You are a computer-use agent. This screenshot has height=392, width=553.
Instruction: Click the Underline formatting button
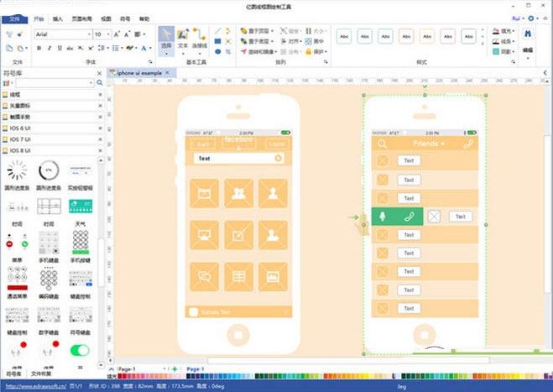(x=60, y=48)
